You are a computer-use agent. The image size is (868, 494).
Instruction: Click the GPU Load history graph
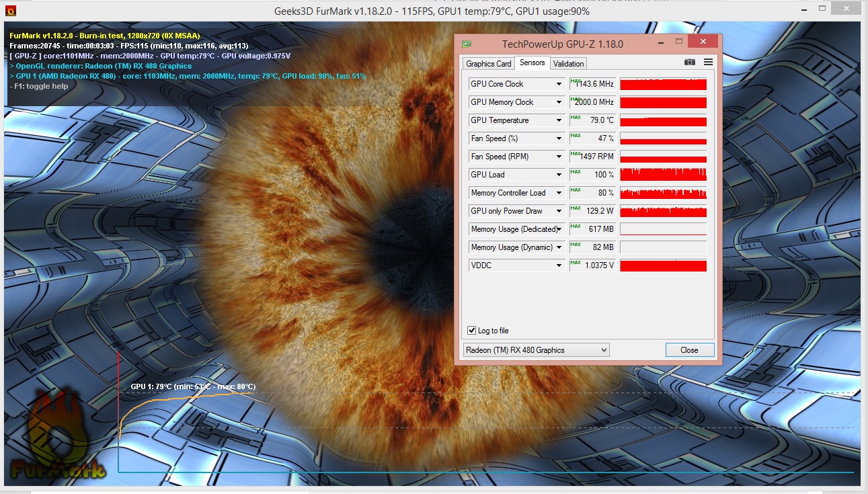663,175
